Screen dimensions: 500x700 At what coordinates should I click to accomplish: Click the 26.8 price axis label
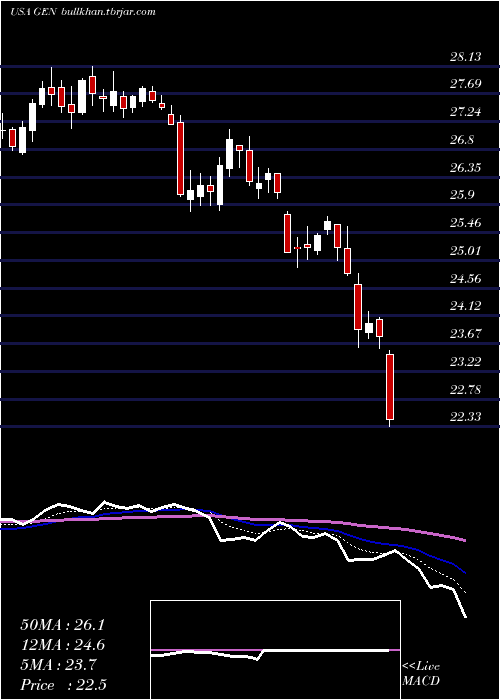[462, 140]
